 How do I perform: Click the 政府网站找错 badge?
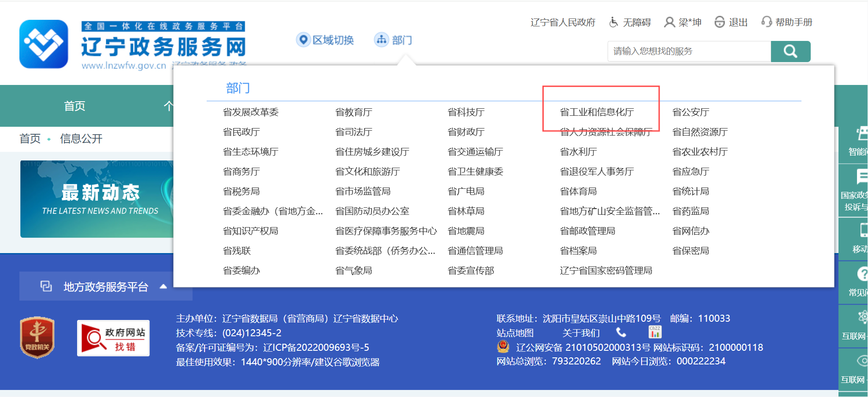point(113,338)
